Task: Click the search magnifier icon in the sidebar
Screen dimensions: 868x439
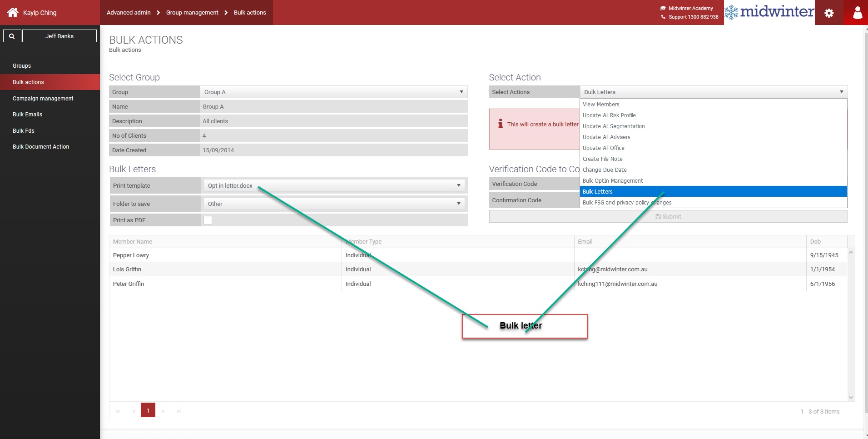Action: click(x=12, y=36)
